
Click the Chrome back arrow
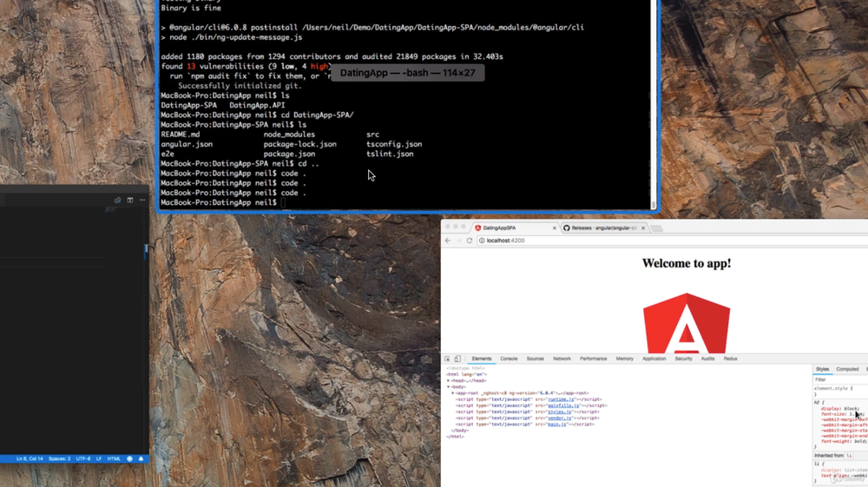448,240
